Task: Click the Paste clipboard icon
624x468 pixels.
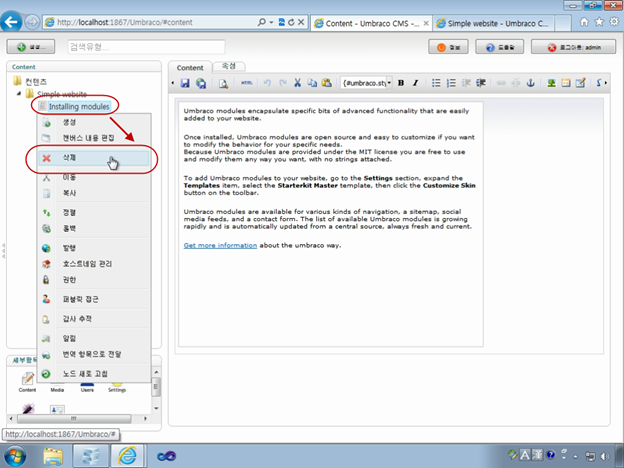Action: click(327, 83)
